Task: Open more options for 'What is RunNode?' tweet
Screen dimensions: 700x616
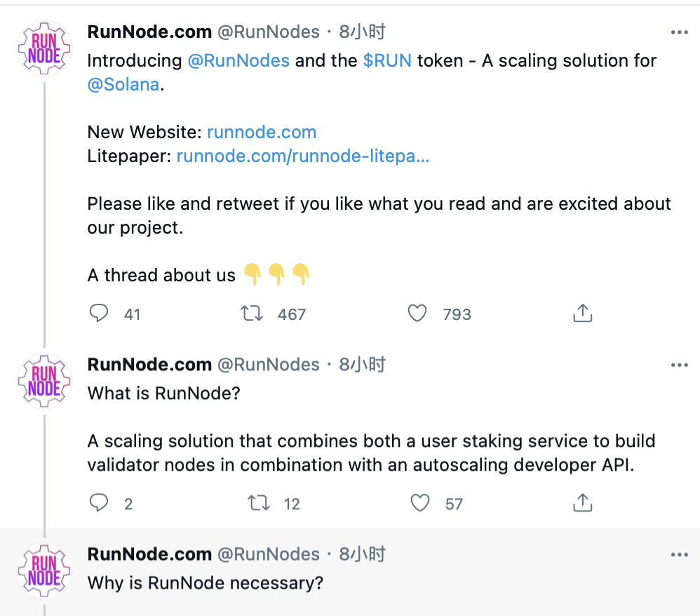Action: point(680,366)
